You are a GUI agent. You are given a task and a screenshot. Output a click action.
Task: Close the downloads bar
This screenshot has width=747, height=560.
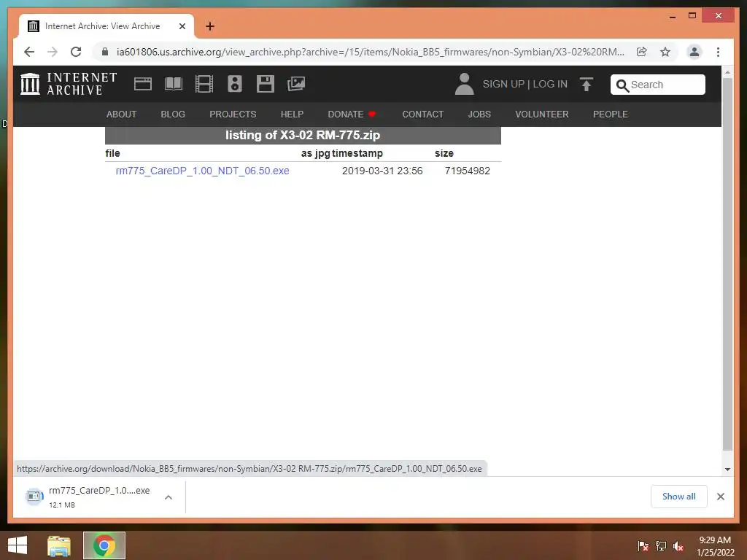click(x=720, y=497)
